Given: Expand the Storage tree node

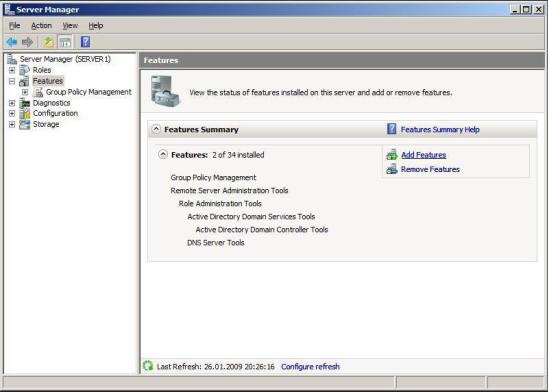Looking at the screenshot, I should [x=12, y=124].
